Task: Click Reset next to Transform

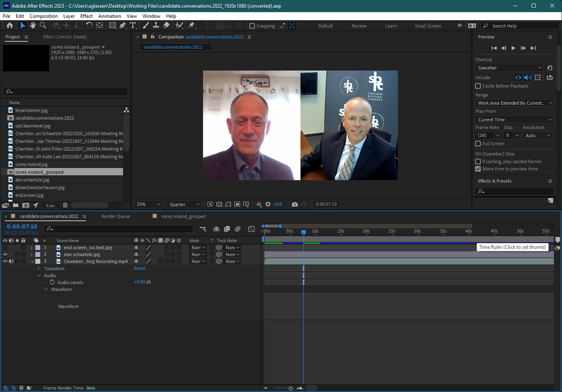Action: pyautogui.click(x=139, y=269)
